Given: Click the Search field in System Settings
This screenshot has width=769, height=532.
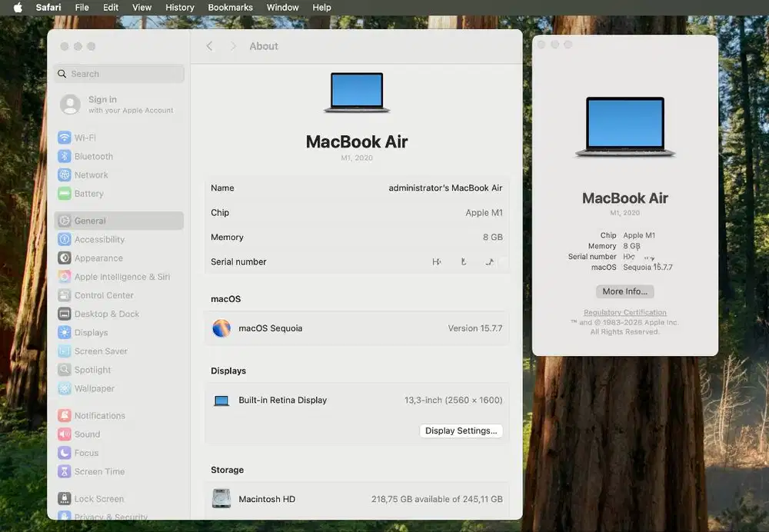Looking at the screenshot, I should pyautogui.click(x=119, y=74).
